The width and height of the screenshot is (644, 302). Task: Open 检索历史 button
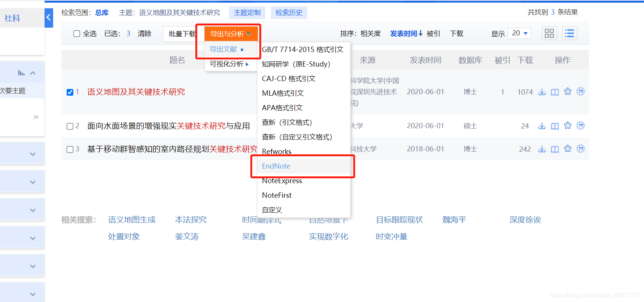289,13
